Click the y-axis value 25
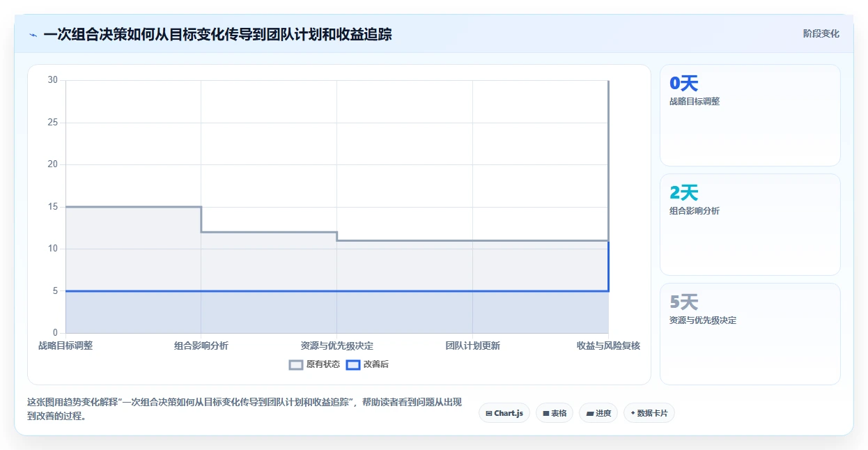The height and width of the screenshot is (450, 868). click(53, 123)
